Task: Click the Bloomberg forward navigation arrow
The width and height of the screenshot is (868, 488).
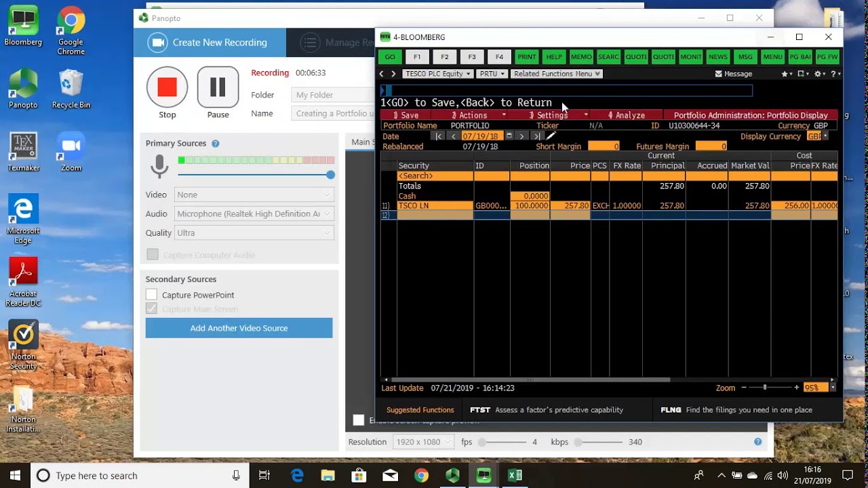Action: pyautogui.click(x=393, y=74)
